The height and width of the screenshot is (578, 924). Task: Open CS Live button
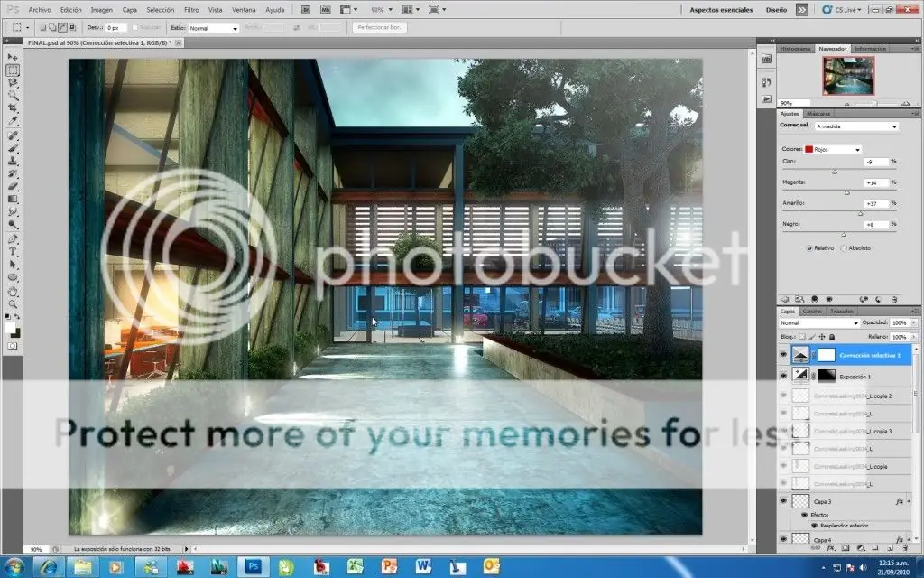[x=842, y=10]
